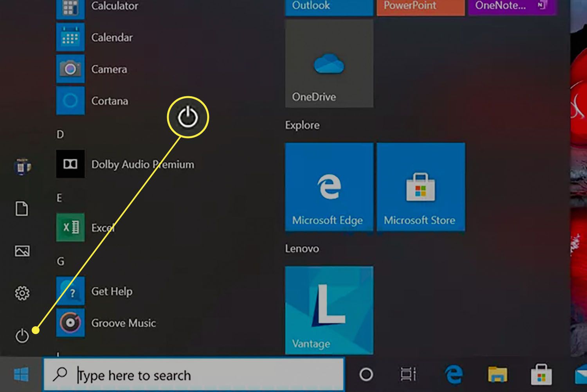Screen dimensions: 587x392
Task: Open the OneDrive tile
Action: click(329, 63)
